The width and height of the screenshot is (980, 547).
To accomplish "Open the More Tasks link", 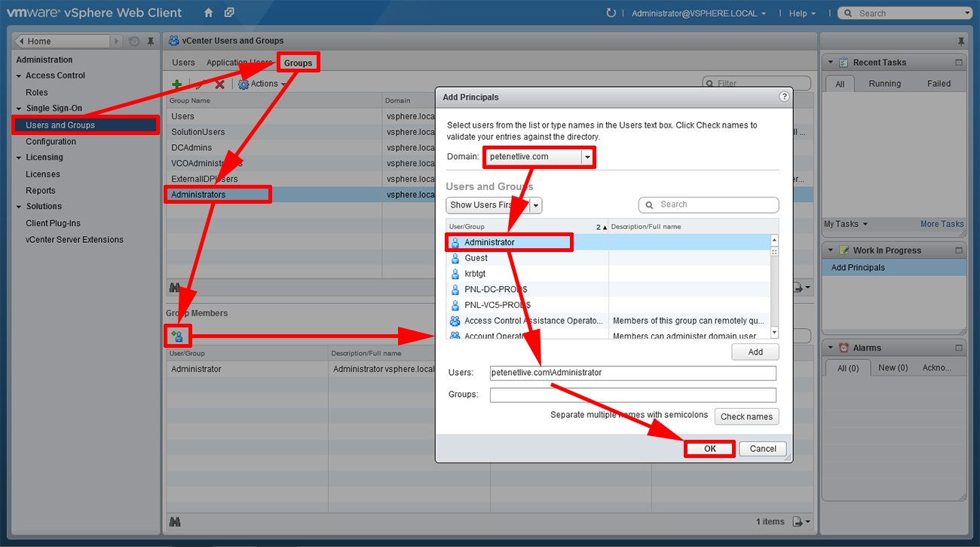I will (942, 224).
